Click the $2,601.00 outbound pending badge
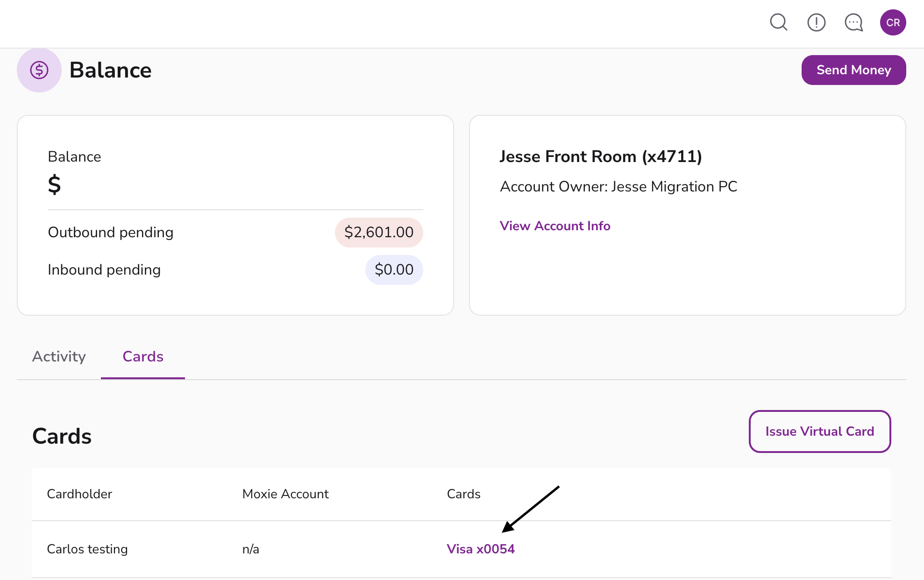The height and width of the screenshot is (580, 924). point(379,232)
